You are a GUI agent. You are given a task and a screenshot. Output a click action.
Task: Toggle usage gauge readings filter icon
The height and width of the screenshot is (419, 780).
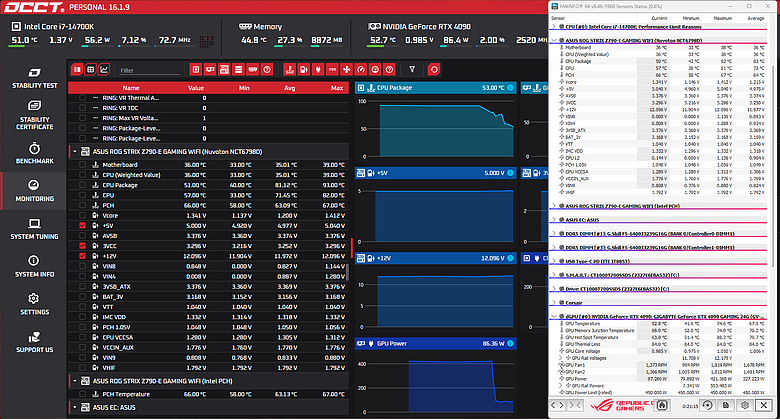(x=361, y=70)
